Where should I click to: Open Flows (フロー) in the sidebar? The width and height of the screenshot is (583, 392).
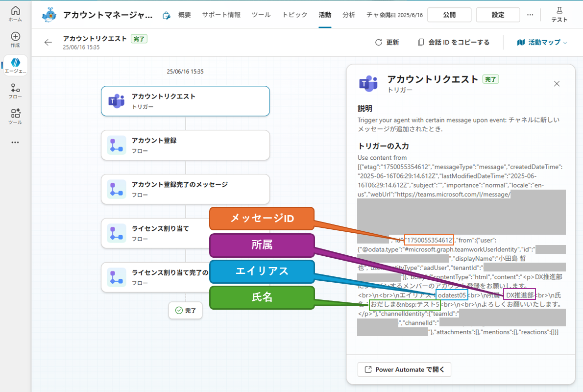15,91
